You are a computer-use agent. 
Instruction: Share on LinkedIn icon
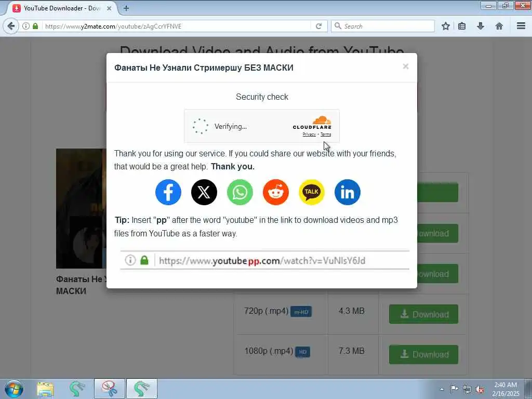[348, 192]
